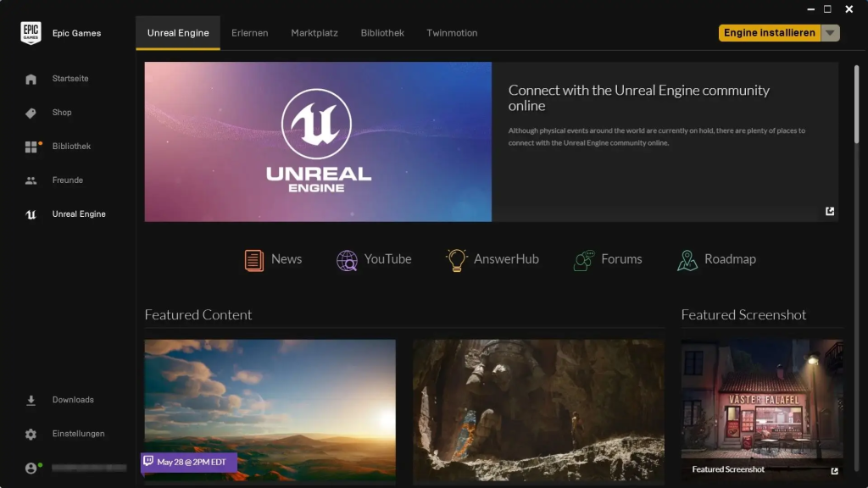The height and width of the screenshot is (488, 868).
Task: Open the News link
Action: tap(287, 259)
